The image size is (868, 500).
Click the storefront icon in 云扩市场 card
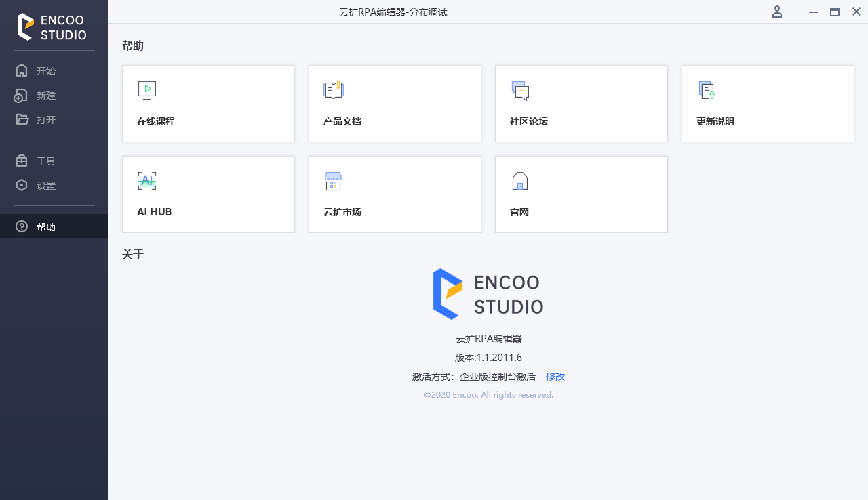pos(333,181)
